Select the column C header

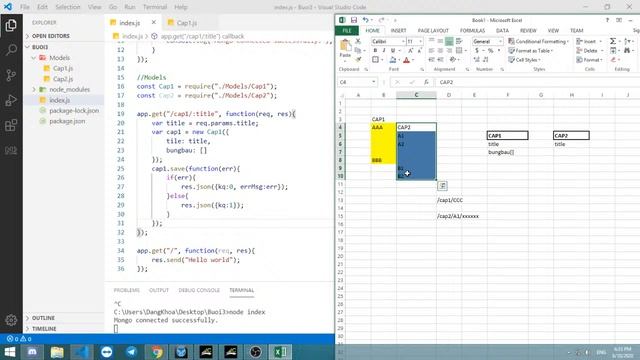click(416, 95)
